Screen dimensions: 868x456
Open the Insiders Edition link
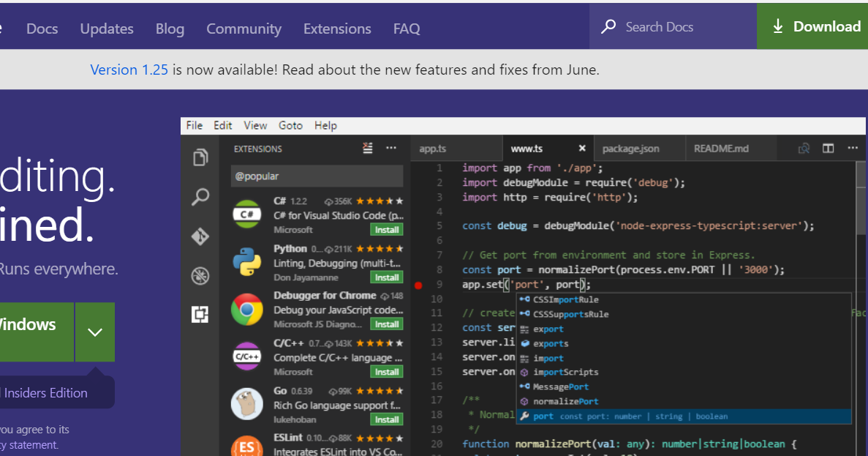click(x=46, y=393)
